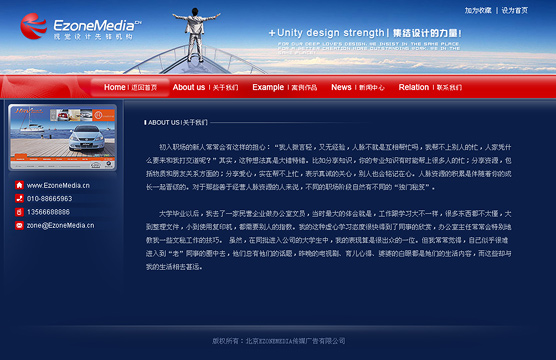
Task: Click the red mobile phone icon
Action: (x=20, y=212)
